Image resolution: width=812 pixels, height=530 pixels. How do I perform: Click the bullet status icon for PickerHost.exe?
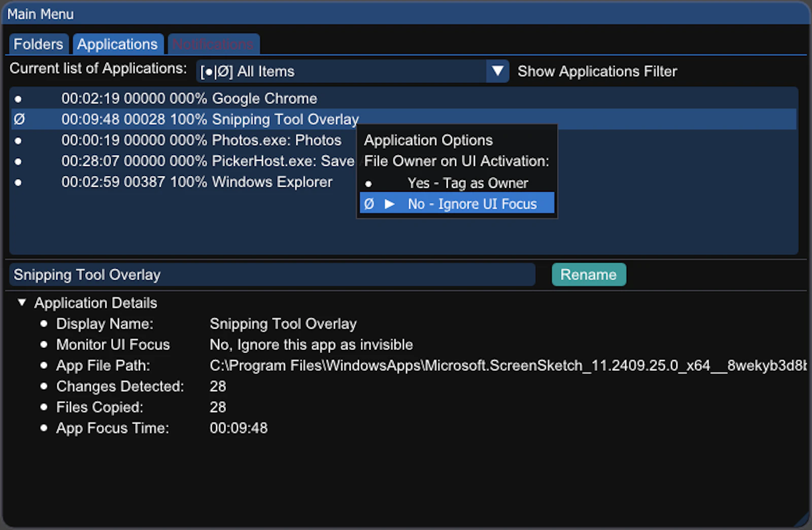(x=18, y=161)
